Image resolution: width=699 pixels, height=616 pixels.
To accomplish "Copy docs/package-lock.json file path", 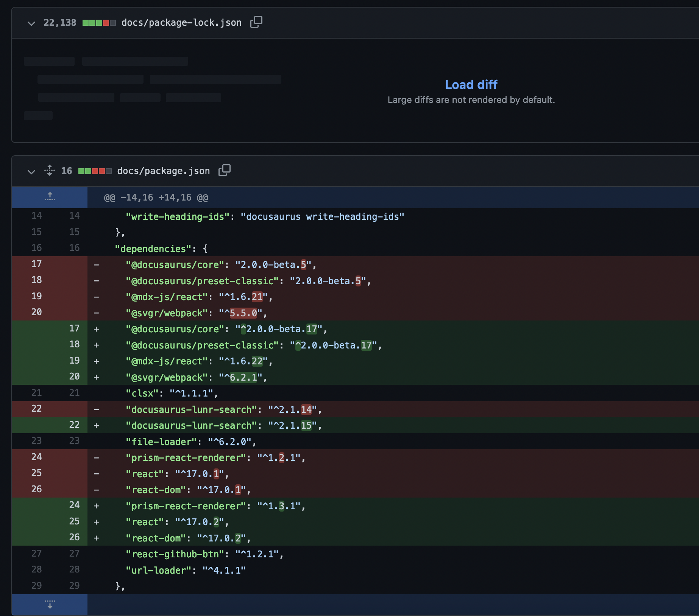I will click(256, 22).
